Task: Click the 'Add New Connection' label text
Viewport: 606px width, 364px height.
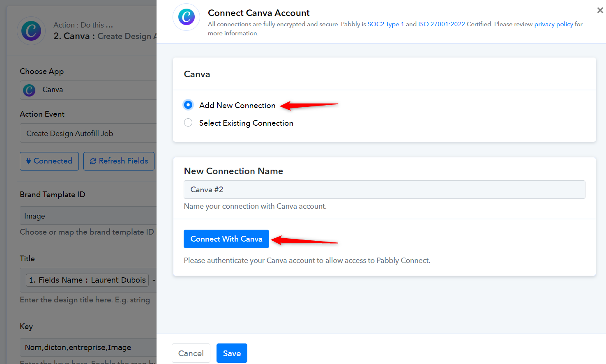Action: pyautogui.click(x=237, y=105)
